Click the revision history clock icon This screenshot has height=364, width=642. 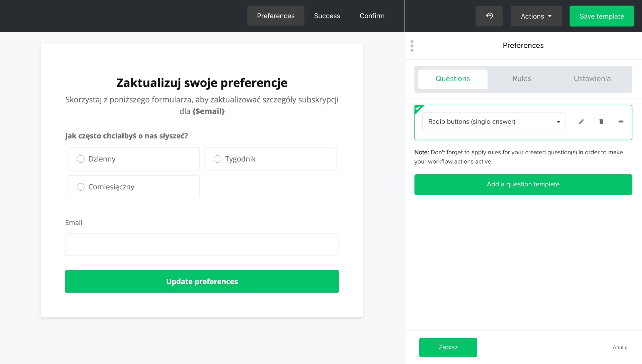click(x=489, y=16)
